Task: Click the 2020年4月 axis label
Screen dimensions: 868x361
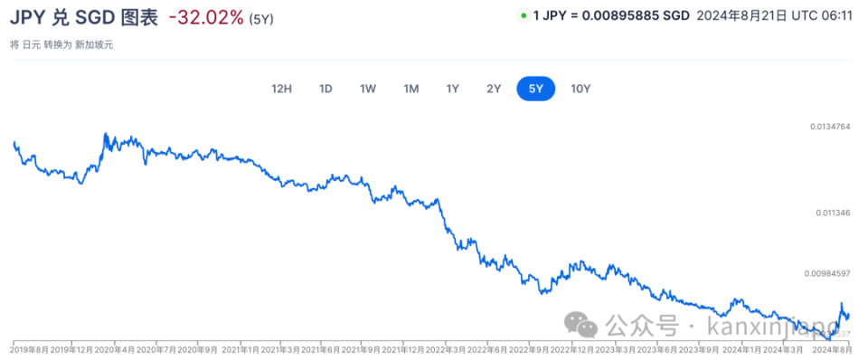Action: click(x=115, y=350)
